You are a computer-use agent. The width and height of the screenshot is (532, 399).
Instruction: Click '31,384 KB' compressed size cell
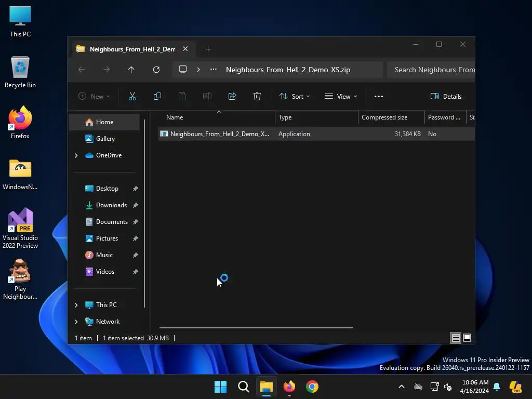click(407, 134)
